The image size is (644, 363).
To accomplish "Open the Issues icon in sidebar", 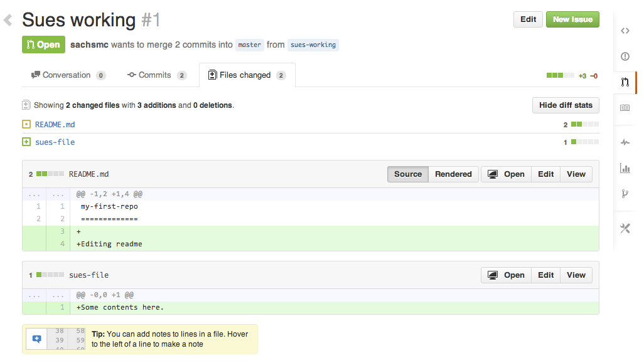I will pyautogui.click(x=625, y=56).
